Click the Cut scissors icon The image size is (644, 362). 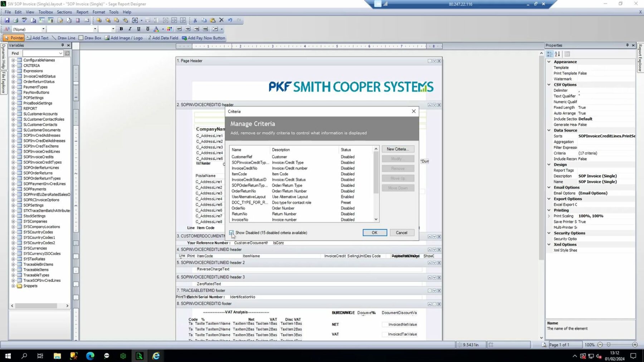(x=195, y=20)
